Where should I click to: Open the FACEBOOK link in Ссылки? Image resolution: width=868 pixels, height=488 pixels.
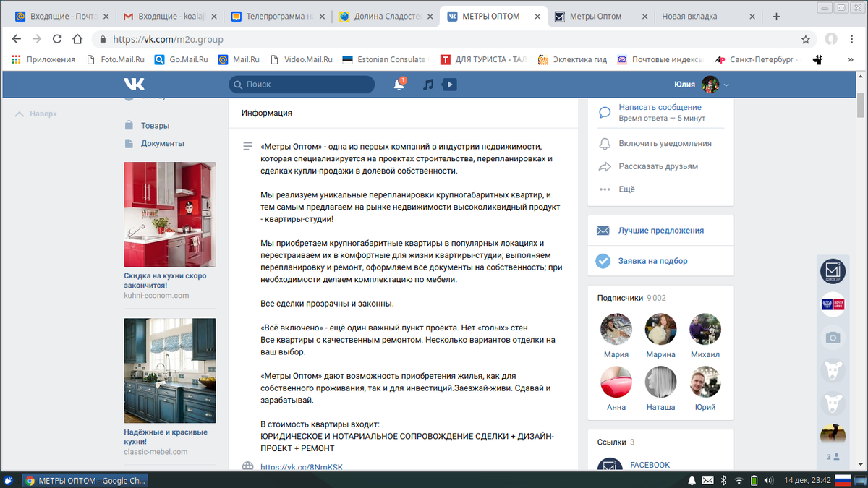click(650, 465)
